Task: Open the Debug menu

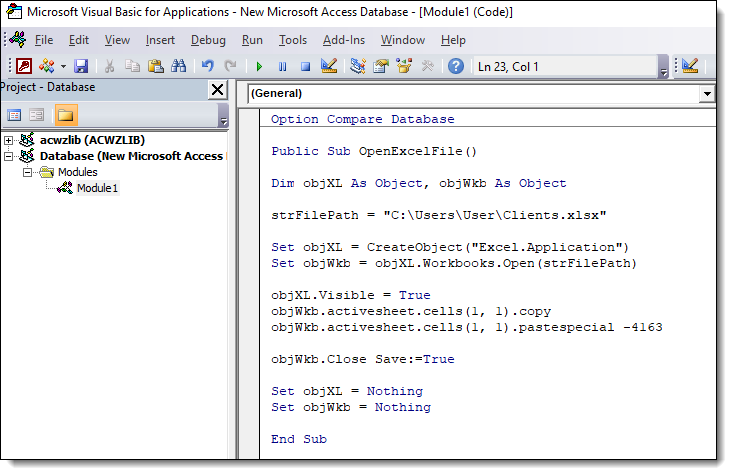Action: (x=208, y=40)
